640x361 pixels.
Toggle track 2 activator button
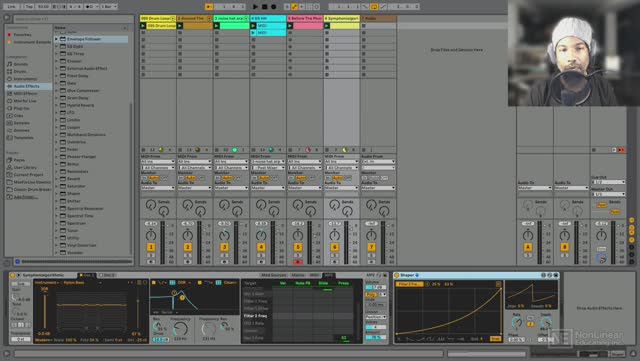pos(187,247)
